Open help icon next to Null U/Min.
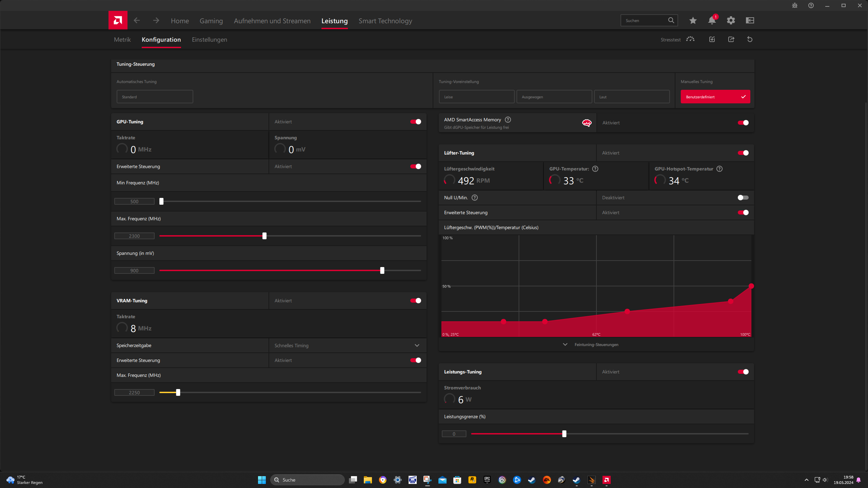The image size is (868, 488). pos(475,198)
